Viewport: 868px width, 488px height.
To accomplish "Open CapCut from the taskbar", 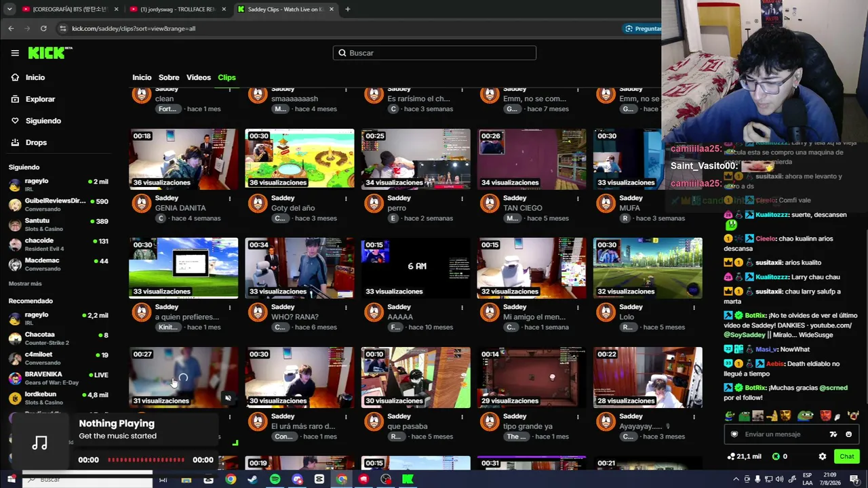I will point(319,479).
